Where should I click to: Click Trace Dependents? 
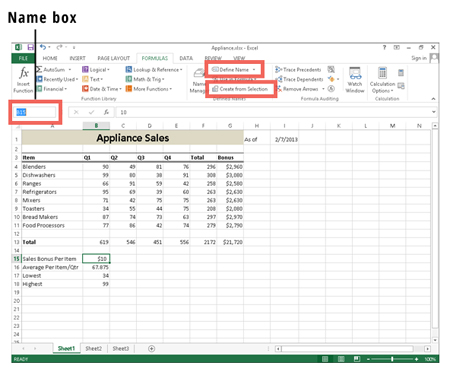click(x=299, y=79)
